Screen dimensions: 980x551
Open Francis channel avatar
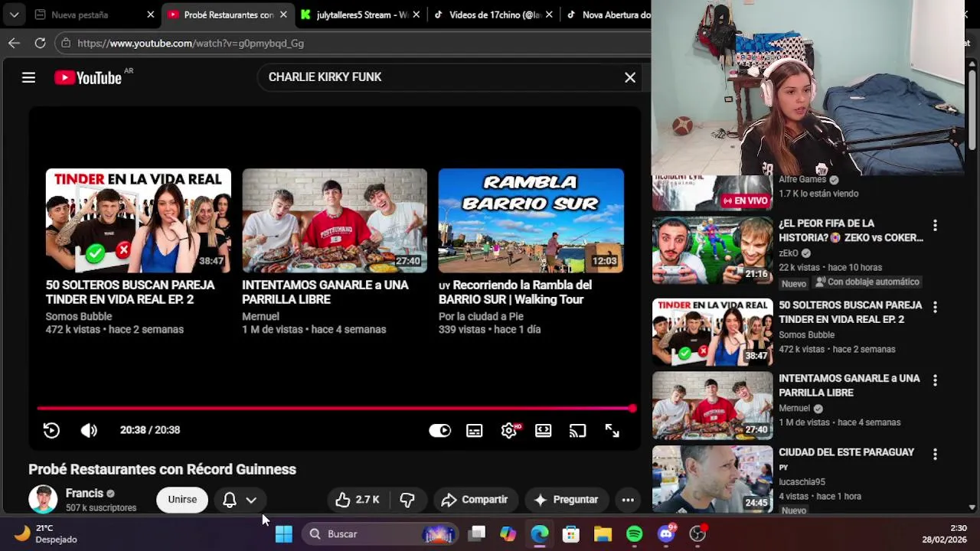[43, 500]
